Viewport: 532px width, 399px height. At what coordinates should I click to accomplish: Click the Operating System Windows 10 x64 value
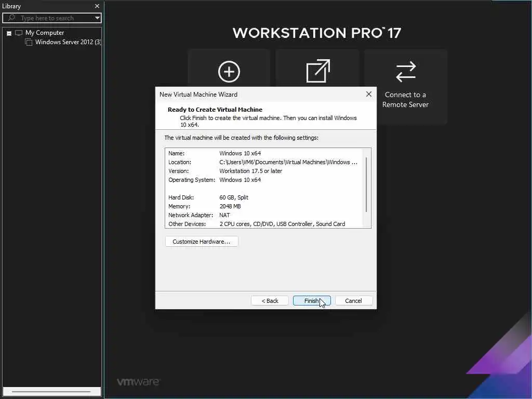[x=240, y=180]
